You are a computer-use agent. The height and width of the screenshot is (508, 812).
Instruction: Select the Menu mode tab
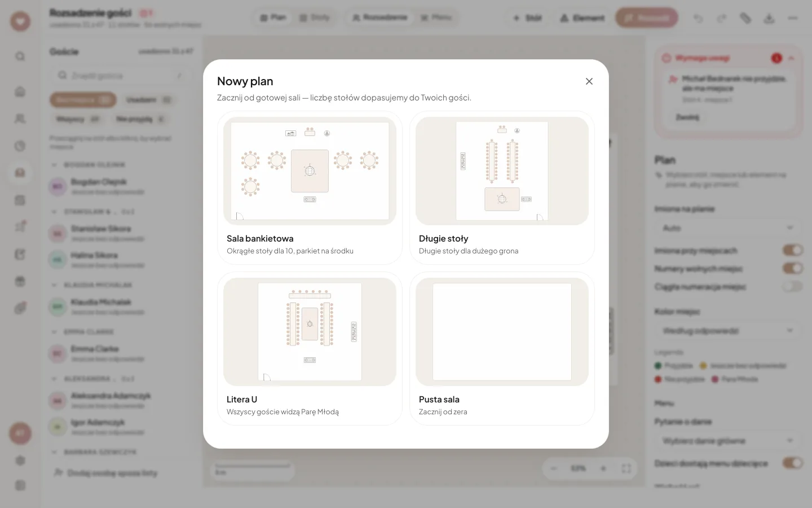click(x=436, y=17)
